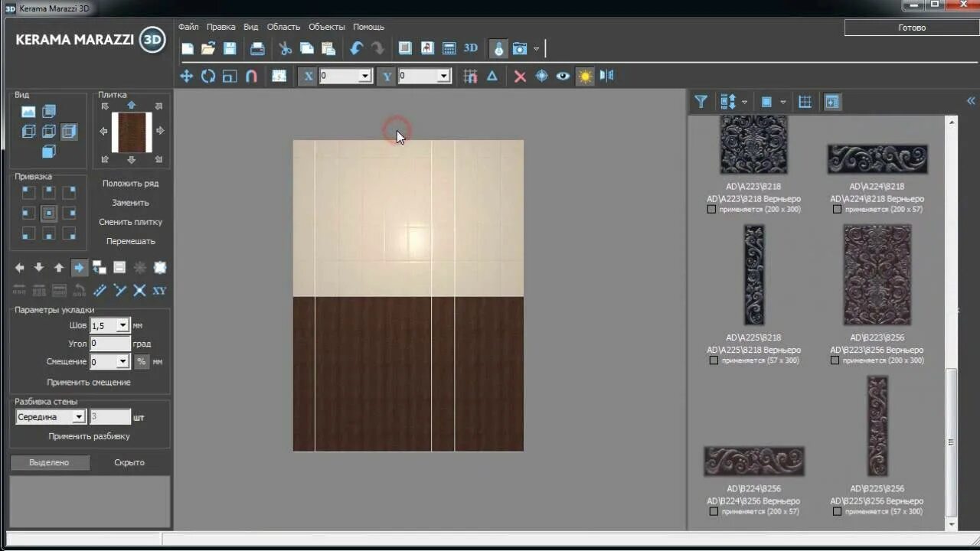Check the AD\A223\8218 tile checkbox
Viewport: 980px width, 551px height.
[x=712, y=209]
